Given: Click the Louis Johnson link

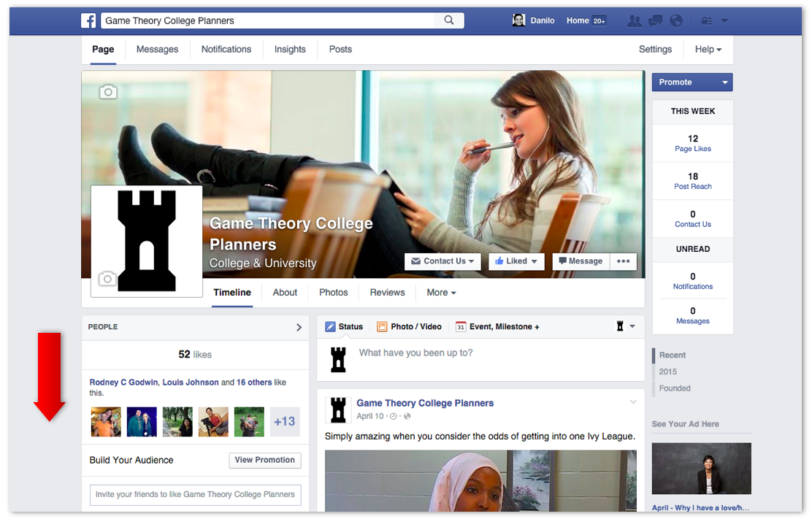Looking at the screenshot, I should [x=191, y=382].
